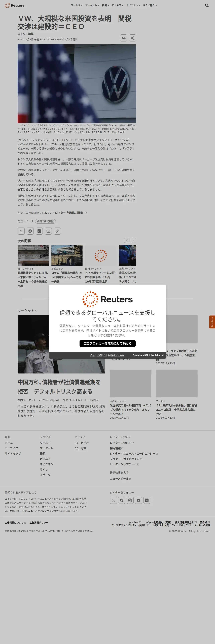Open ウェブアクセシビリティ(英語) link
This screenshot has width=215, height=644.
point(130,525)
